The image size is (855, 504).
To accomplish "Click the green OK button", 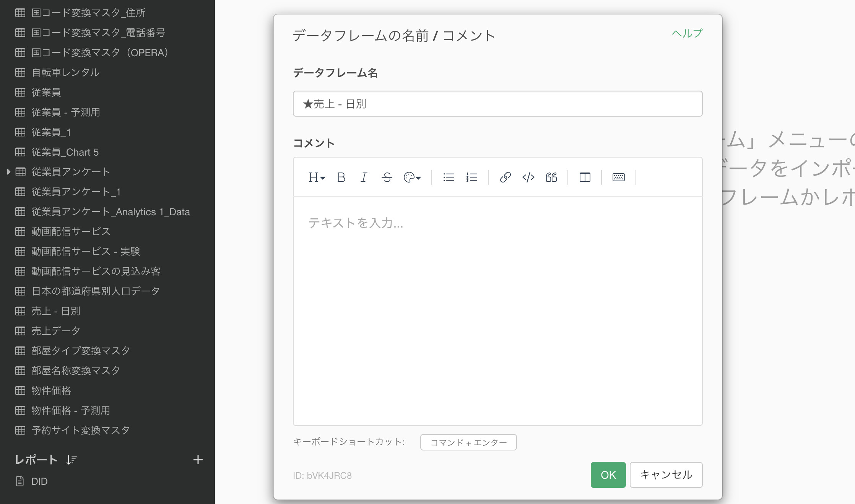I will click(x=608, y=475).
